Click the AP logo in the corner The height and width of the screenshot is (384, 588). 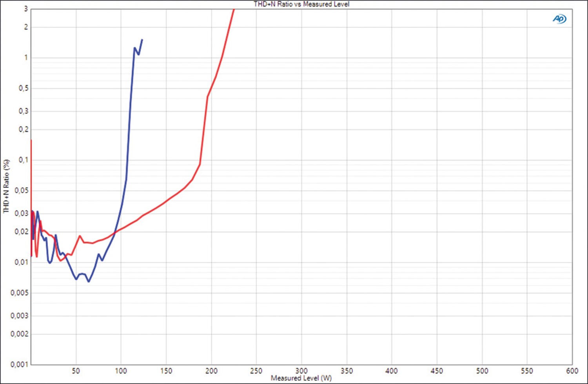pos(559,19)
